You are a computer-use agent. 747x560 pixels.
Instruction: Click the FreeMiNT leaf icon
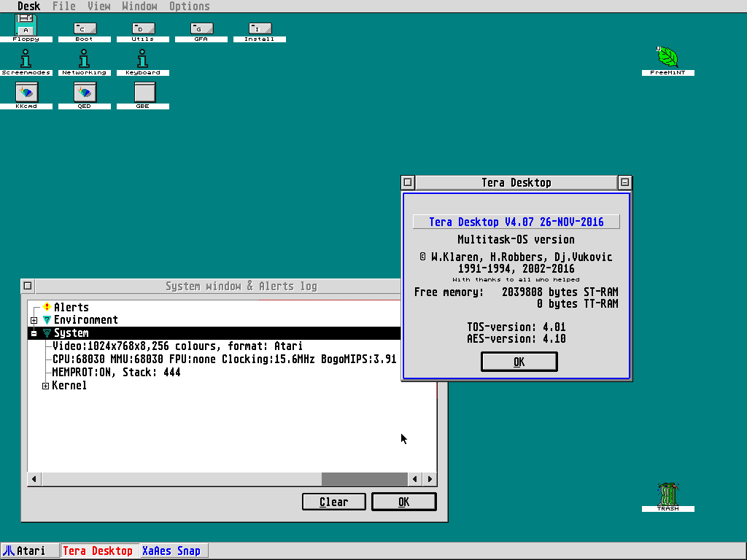point(667,57)
